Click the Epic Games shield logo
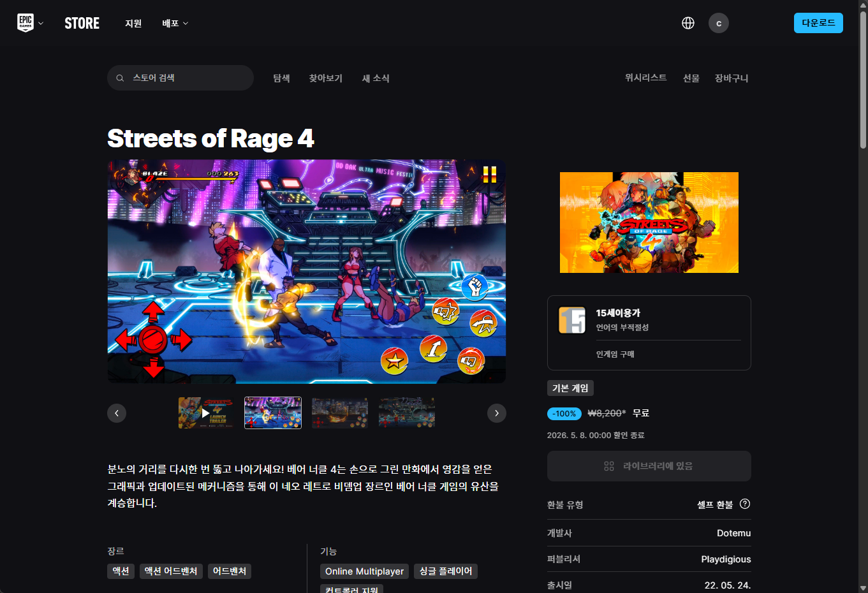This screenshot has width=868, height=593. 26,23
